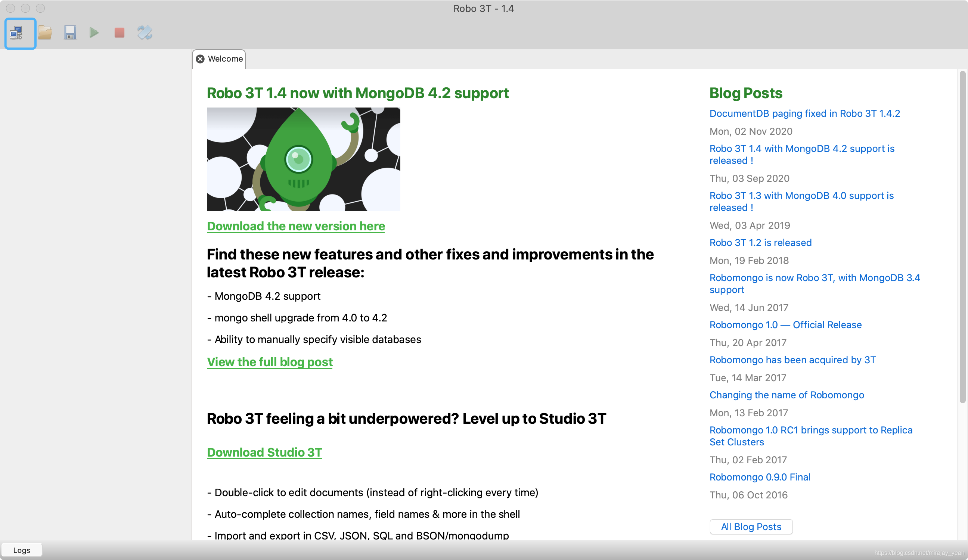Screen dimensions: 968x560
Task: Click the Save floppy disk icon
Action: click(x=69, y=32)
